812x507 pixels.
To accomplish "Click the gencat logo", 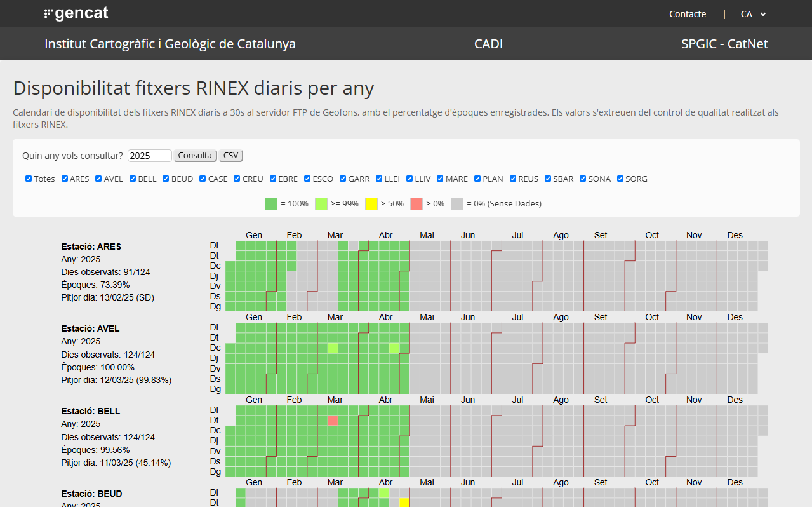I will click(x=76, y=13).
